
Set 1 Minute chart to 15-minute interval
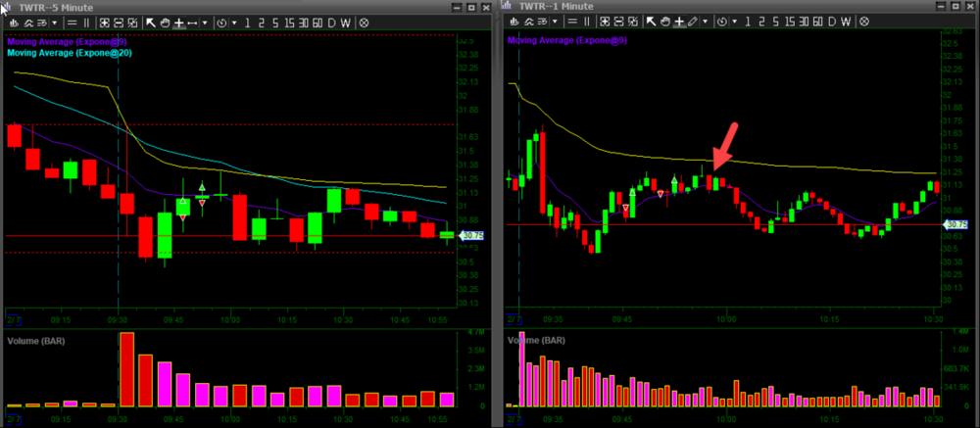[x=787, y=22]
